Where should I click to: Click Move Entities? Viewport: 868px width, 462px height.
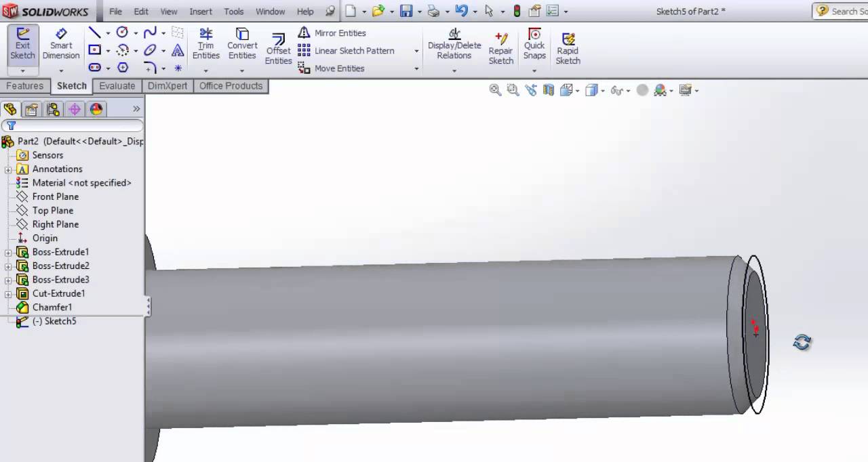[x=331, y=68]
